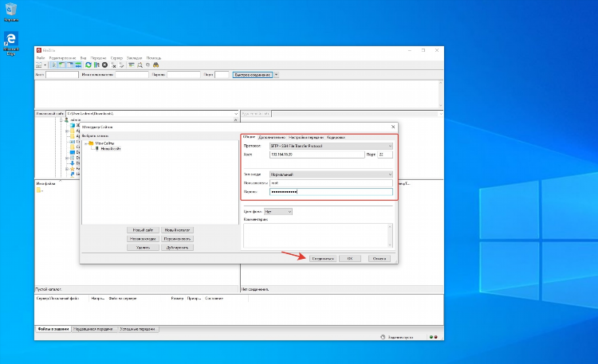Screen dimensions: 598x364
Task: Click quickconnect username input field
Action: pyautogui.click(x=132, y=75)
